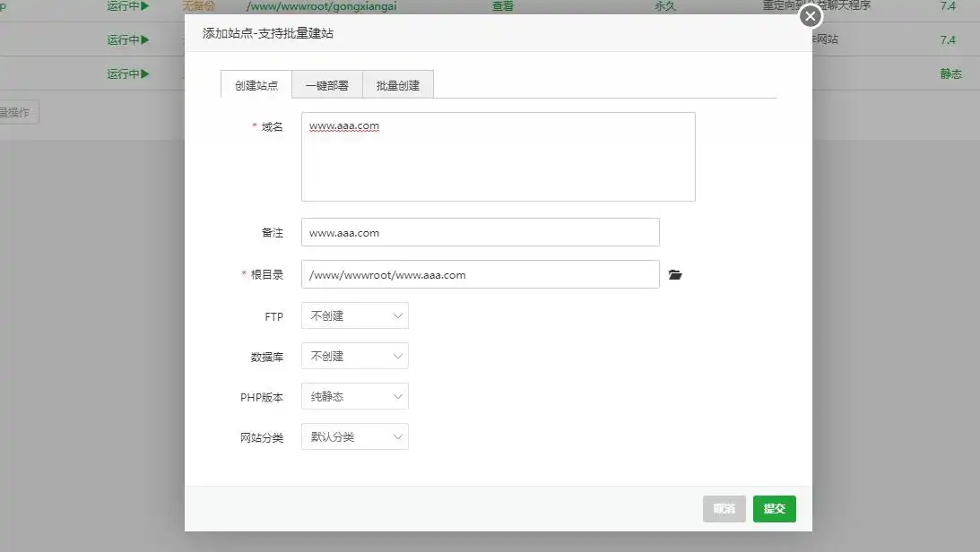Open the 网站分类 default category dropdown
This screenshot has width=980, height=552.
coord(354,436)
